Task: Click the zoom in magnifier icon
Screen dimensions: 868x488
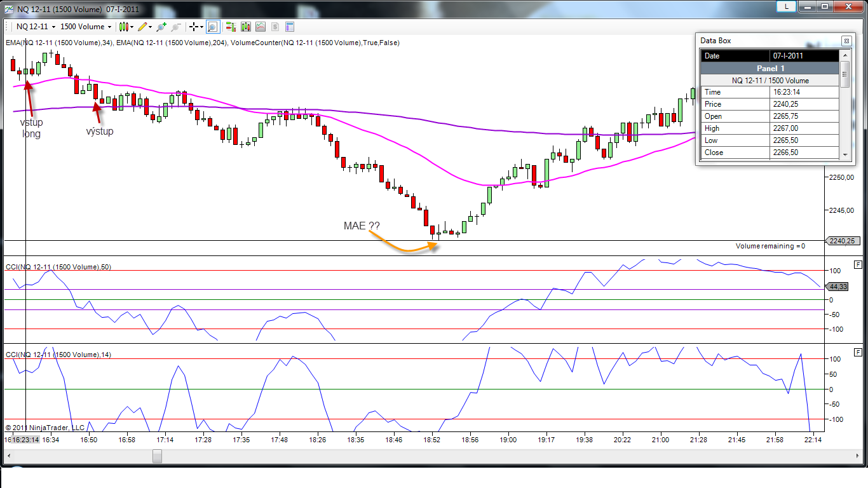Action: (161, 27)
